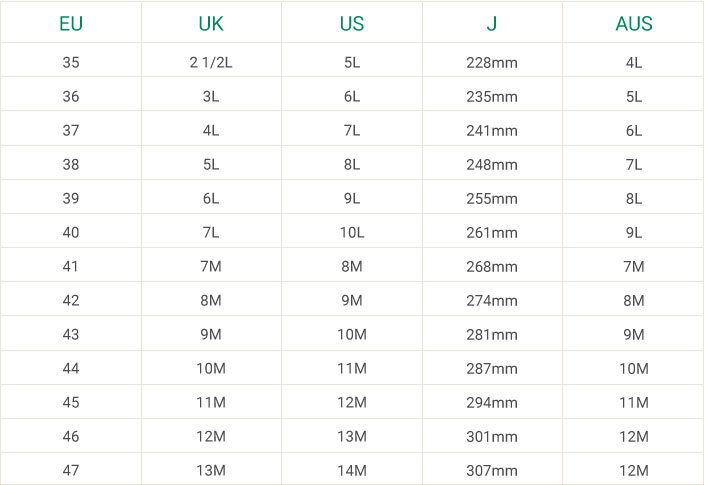Select the 268mm length cell

click(x=492, y=267)
